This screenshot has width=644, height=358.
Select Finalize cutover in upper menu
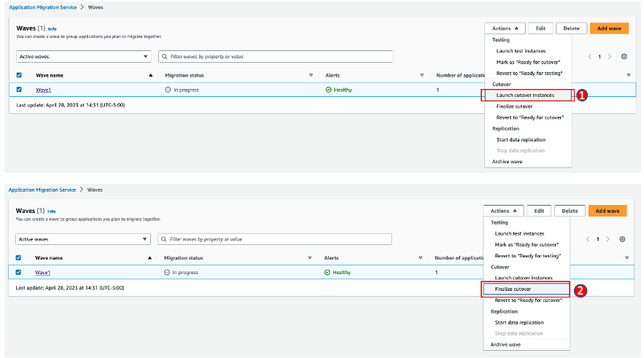point(514,106)
